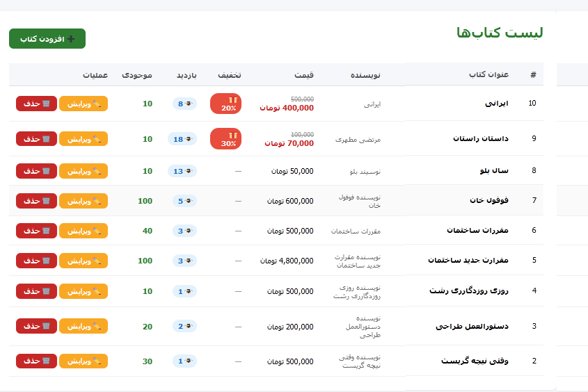
Task: Click the عنوان کتاب column header
Action: tap(488, 74)
